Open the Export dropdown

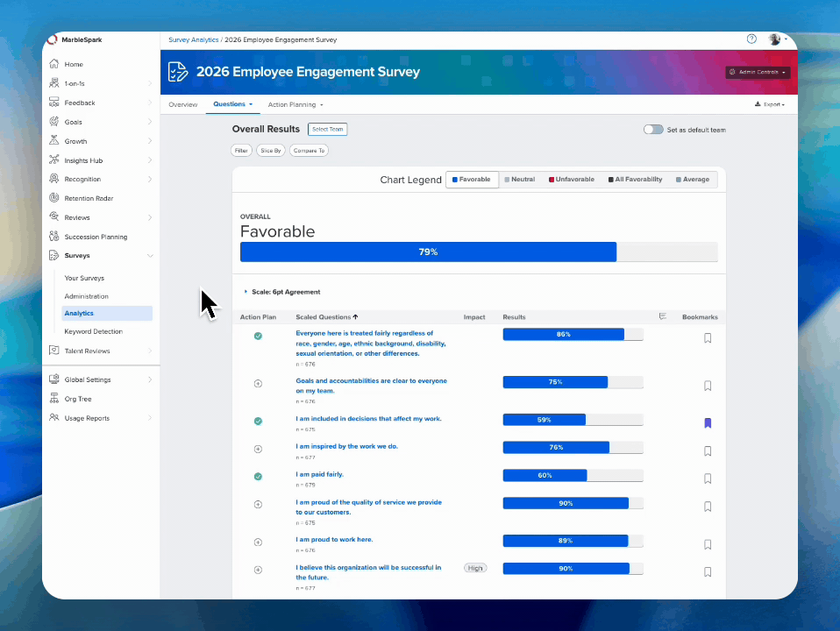pyautogui.click(x=770, y=104)
